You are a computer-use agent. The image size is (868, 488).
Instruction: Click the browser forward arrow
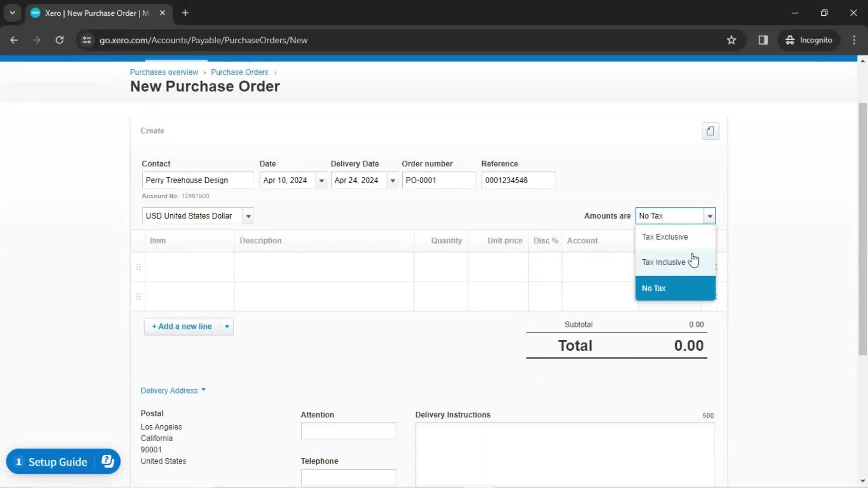(37, 40)
